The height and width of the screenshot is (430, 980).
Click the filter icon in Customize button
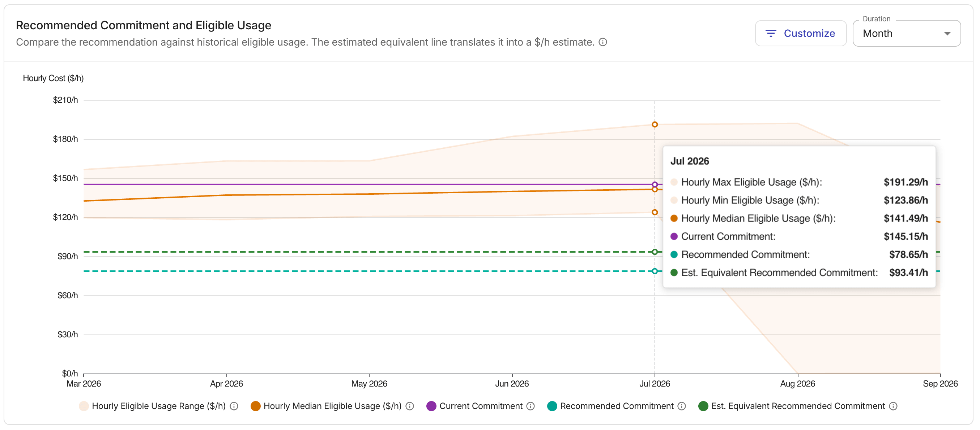pyautogui.click(x=771, y=34)
